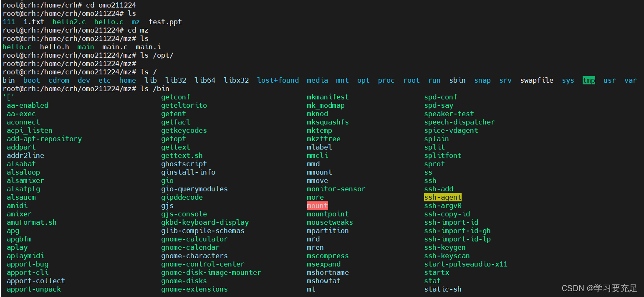The height and width of the screenshot is (297, 644).
Task: Select the speech-dispatcher entry
Action: [x=459, y=122]
